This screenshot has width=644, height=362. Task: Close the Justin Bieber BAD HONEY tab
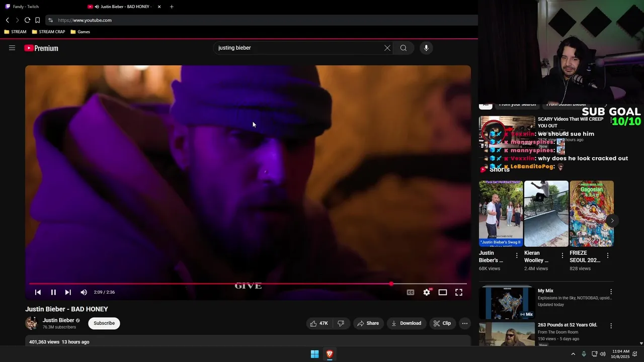point(159,7)
